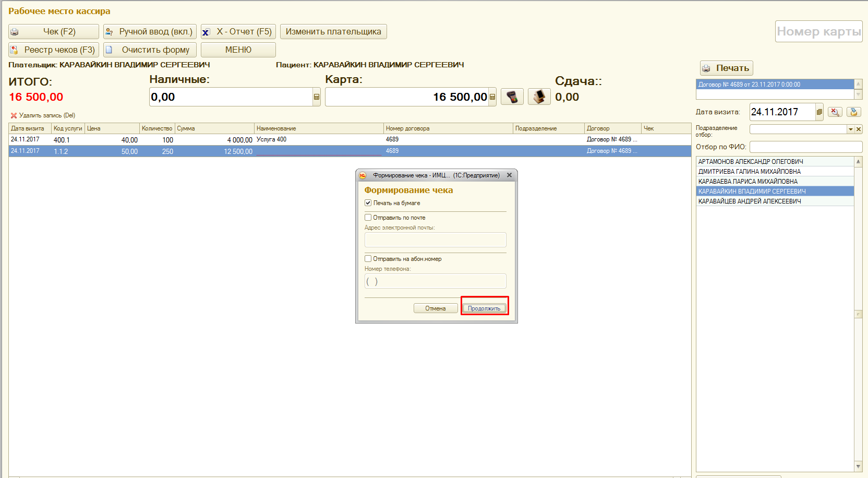The width and height of the screenshot is (868, 478).
Task: Open Реестр чеков (F3)
Action: [x=54, y=50]
